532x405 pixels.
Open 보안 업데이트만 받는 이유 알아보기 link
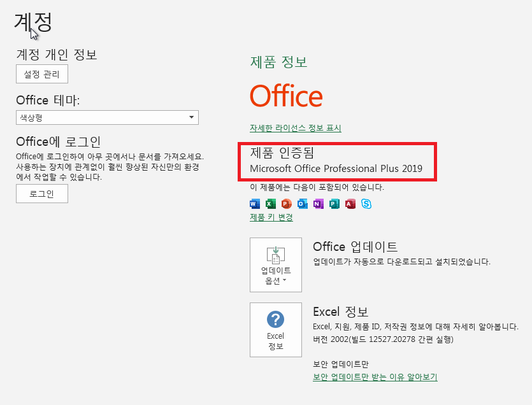coord(375,377)
